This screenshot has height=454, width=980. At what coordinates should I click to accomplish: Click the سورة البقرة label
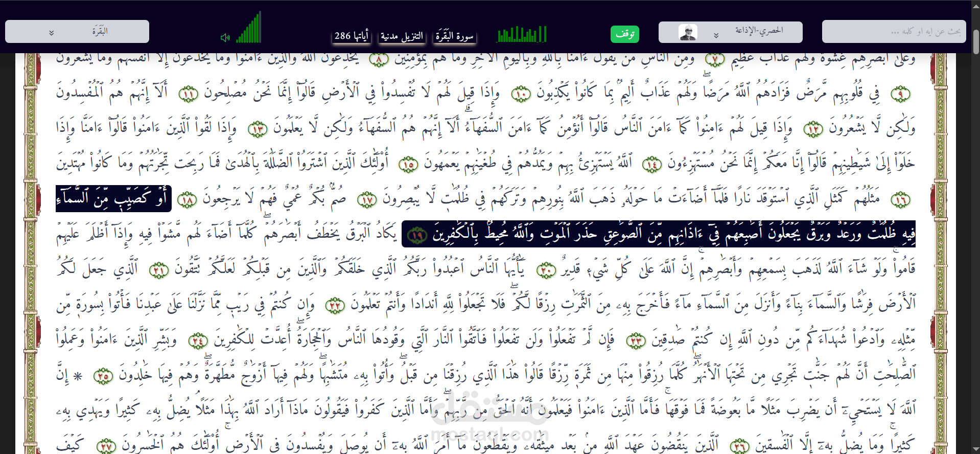coord(454,36)
